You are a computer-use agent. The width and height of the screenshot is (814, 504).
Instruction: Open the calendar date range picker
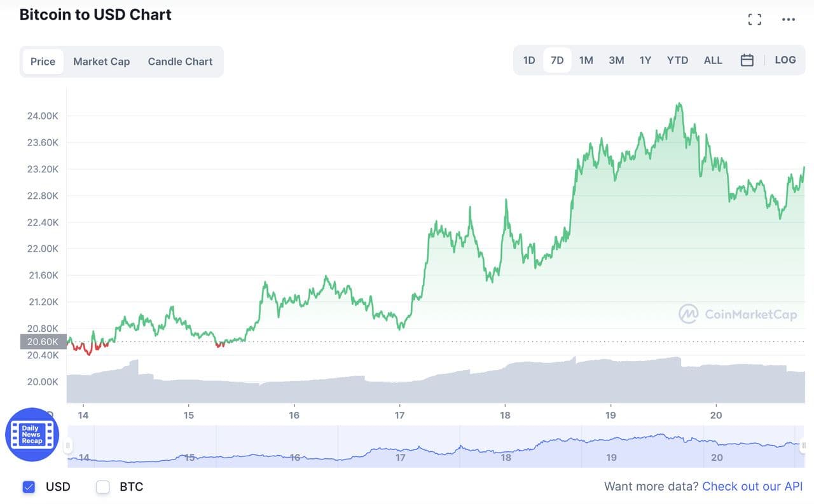(747, 60)
